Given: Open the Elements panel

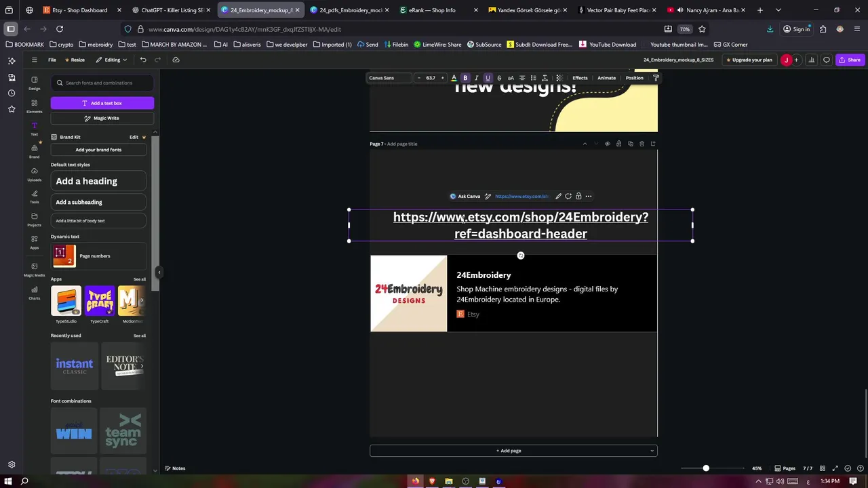Looking at the screenshot, I should click(x=34, y=106).
